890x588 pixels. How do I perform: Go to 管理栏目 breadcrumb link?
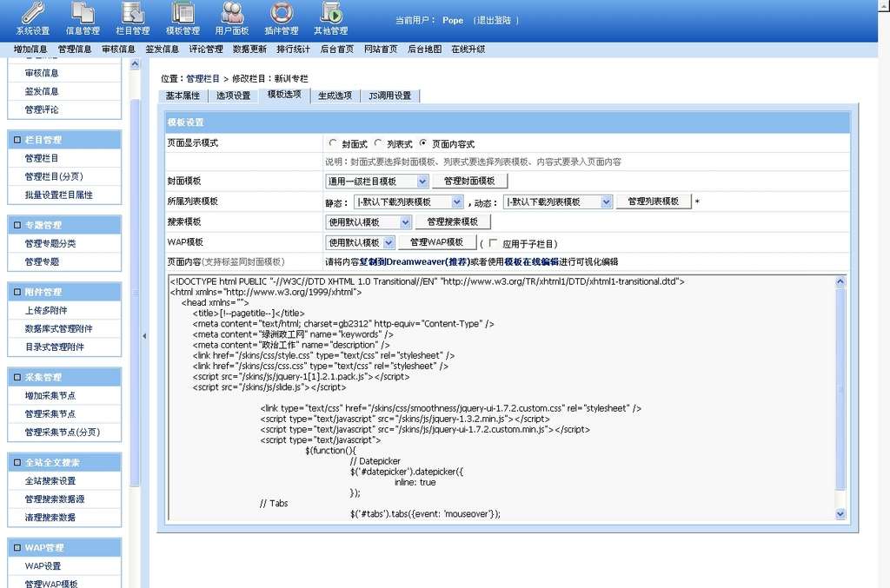203,79
